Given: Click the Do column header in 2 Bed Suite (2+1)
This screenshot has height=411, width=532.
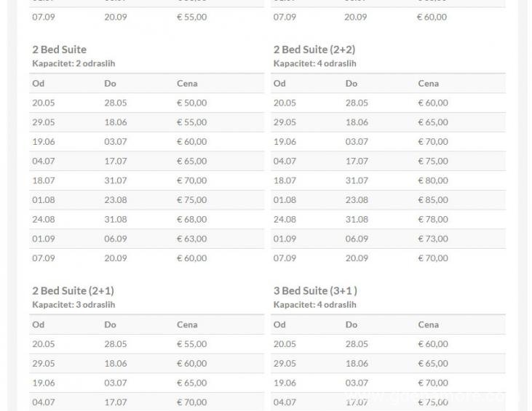Looking at the screenshot, I should click(x=111, y=324).
